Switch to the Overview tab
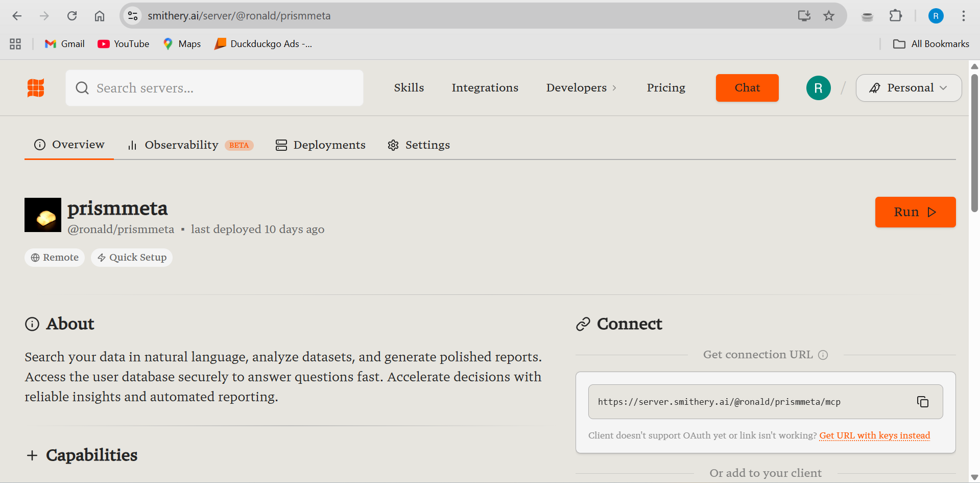 coord(69,145)
